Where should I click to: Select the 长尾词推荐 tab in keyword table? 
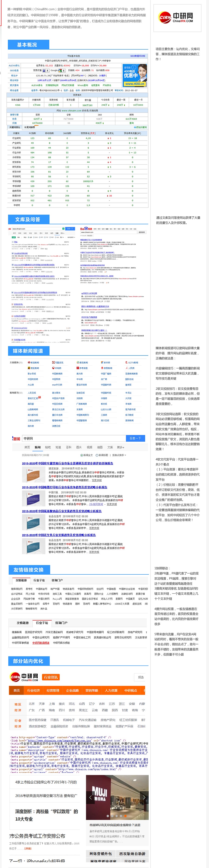click(x=29, y=127)
